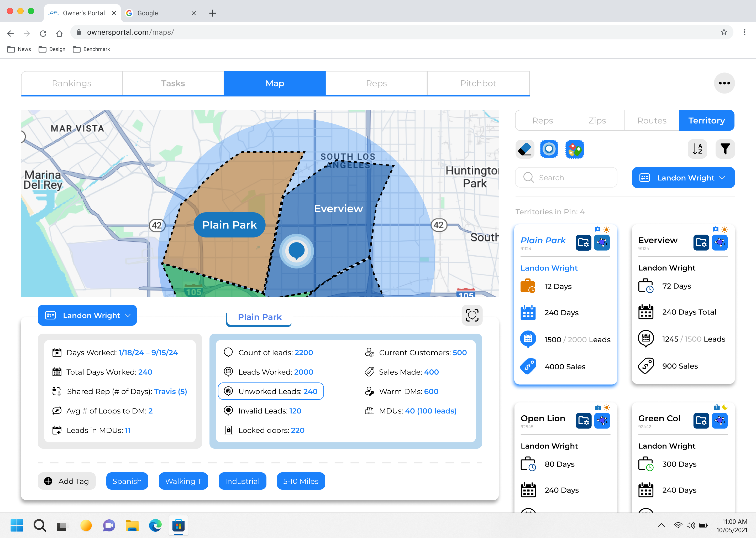This screenshot has width=756, height=538.
Task: Switch to the Zips tab
Action: 597,121
